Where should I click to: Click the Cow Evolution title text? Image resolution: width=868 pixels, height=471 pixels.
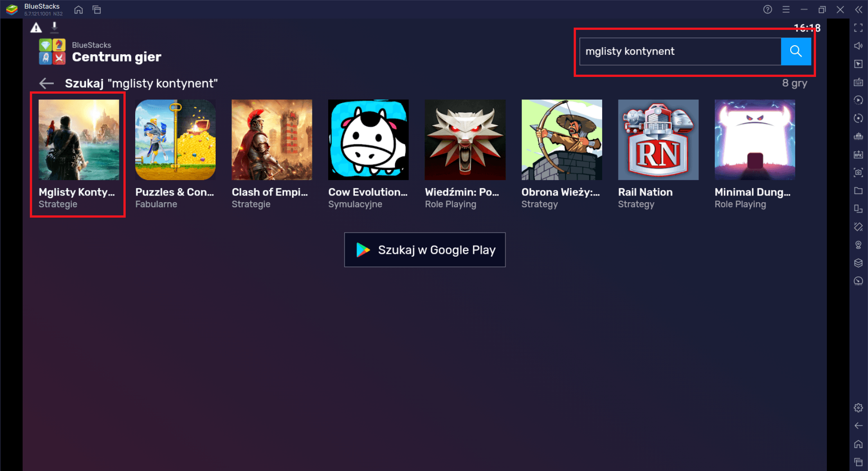368,192
